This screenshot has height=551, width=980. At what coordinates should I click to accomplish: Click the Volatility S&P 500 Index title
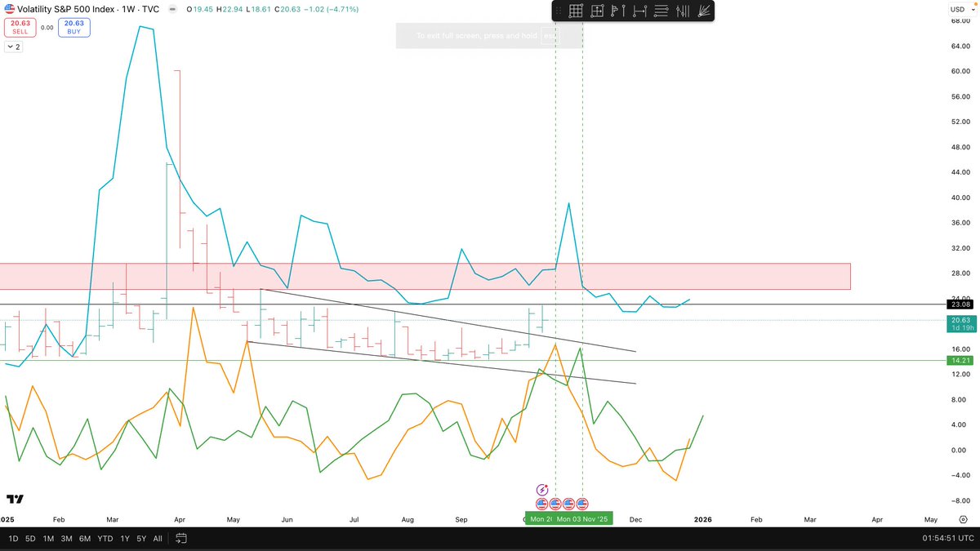(x=67, y=8)
